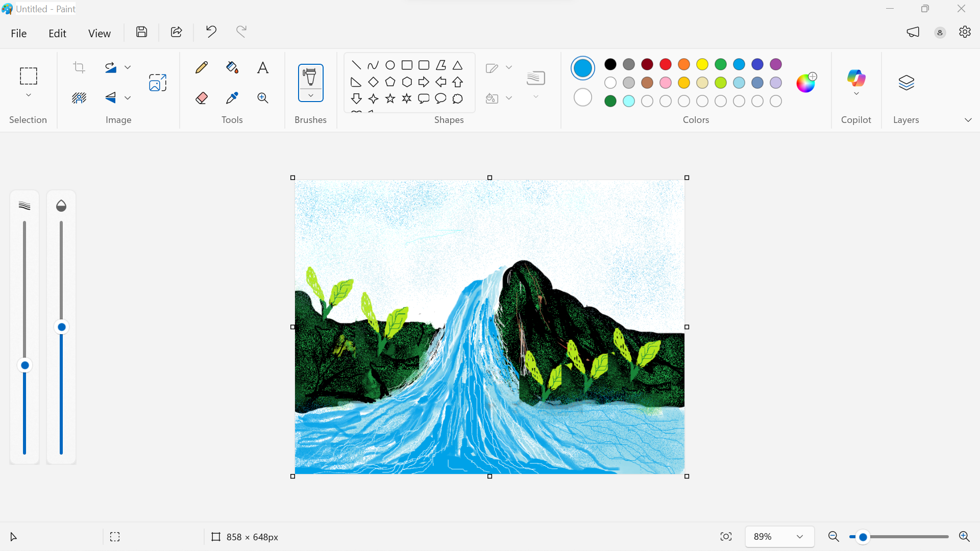Click the zoom in plus button
The width and height of the screenshot is (980, 551).
click(964, 537)
